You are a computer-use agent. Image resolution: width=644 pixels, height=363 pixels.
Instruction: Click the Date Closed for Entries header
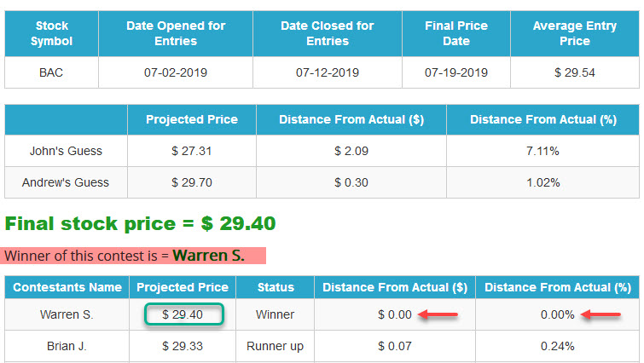click(328, 33)
